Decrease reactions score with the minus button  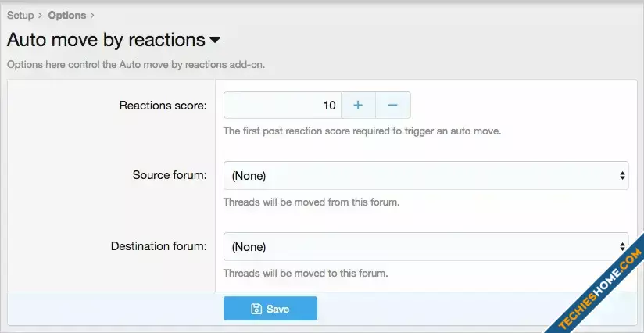coord(393,105)
